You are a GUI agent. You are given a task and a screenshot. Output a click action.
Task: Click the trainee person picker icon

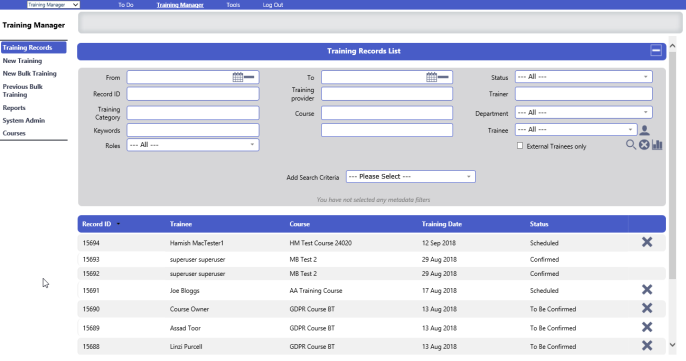tap(644, 130)
